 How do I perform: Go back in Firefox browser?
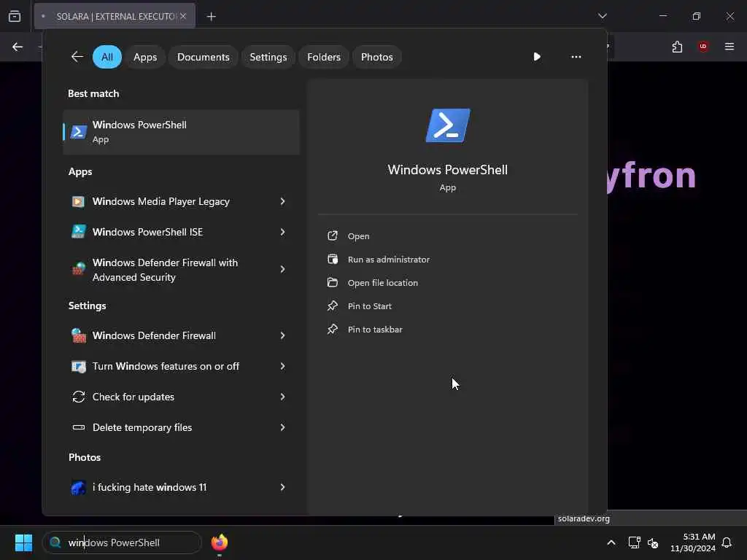pos(18,47)
